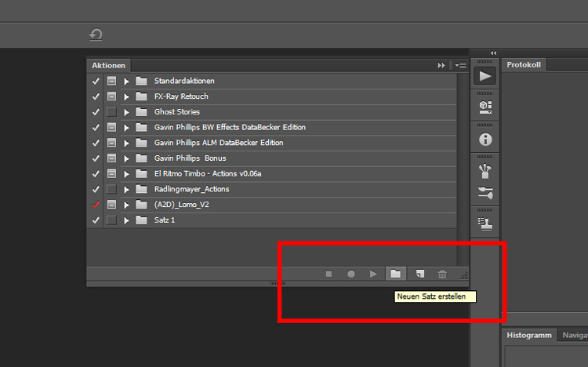
Task: Click the stop recording square button
Action: coord(328,274)
